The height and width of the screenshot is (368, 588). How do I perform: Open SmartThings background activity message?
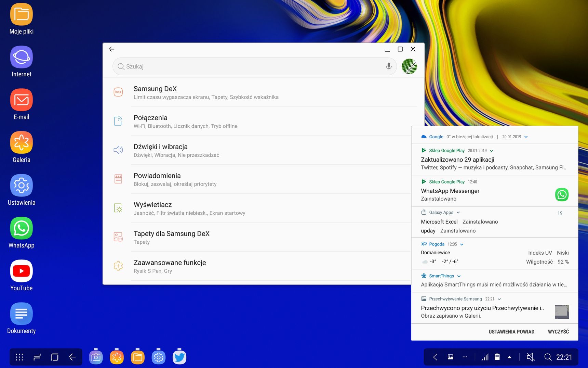(x=494, y=285)
